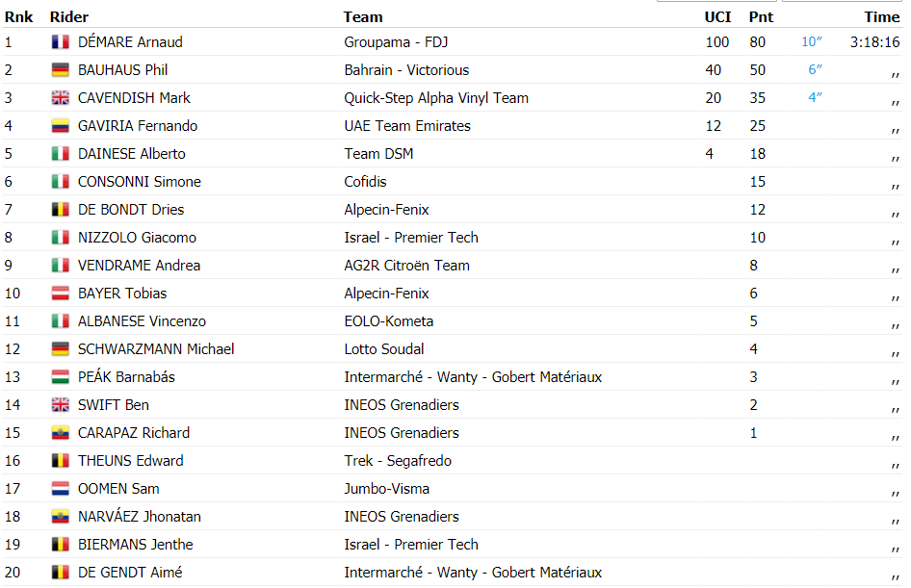Viewport: 911px width, 588px height.
Task: Click the 10″ bonus seconds for Démare
Action: click(x=812, y=41)
